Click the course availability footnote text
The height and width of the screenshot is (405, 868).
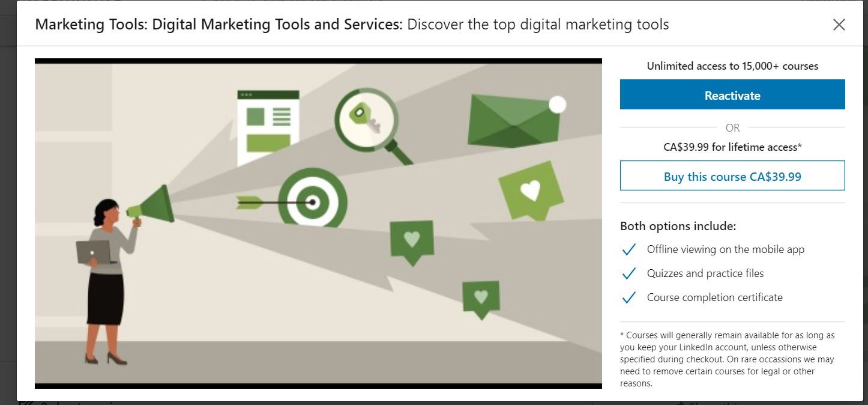coord(727,359)
